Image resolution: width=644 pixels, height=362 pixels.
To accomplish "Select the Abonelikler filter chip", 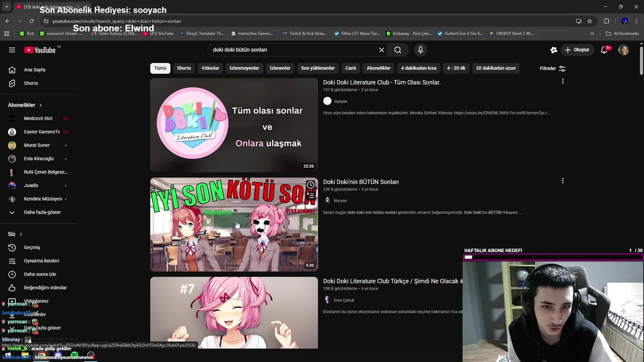I will pos(378,68).
